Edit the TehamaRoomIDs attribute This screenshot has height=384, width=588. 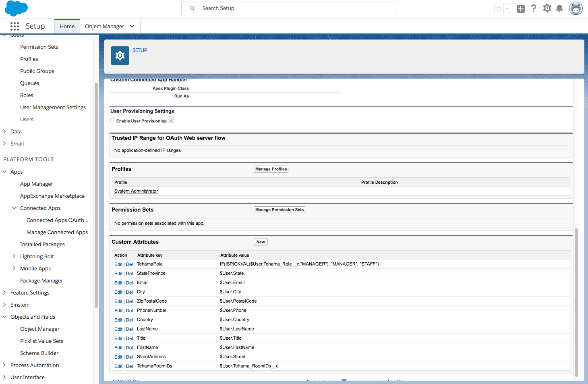coord(118,366)
